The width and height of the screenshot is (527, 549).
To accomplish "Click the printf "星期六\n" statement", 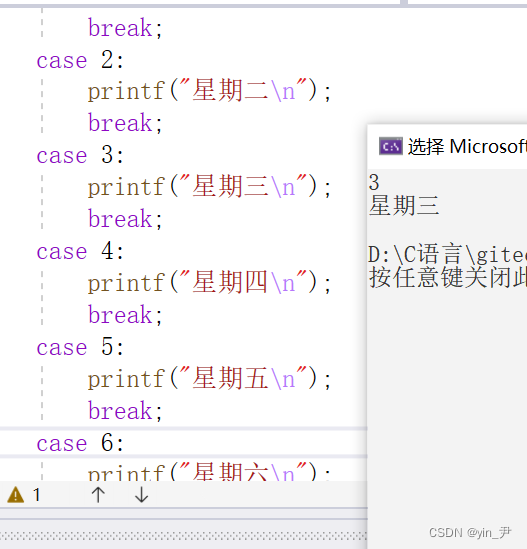I will [209, 472].
